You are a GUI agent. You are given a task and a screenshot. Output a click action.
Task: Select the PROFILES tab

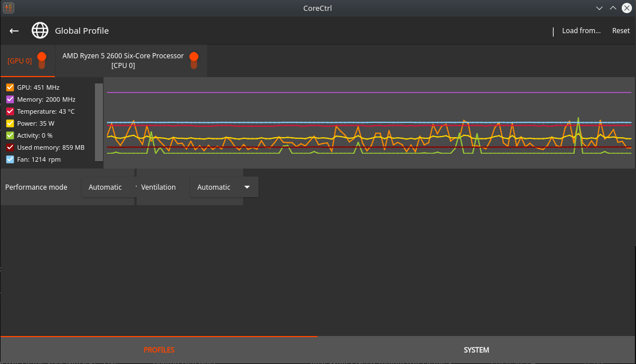(x=159, y=350)
